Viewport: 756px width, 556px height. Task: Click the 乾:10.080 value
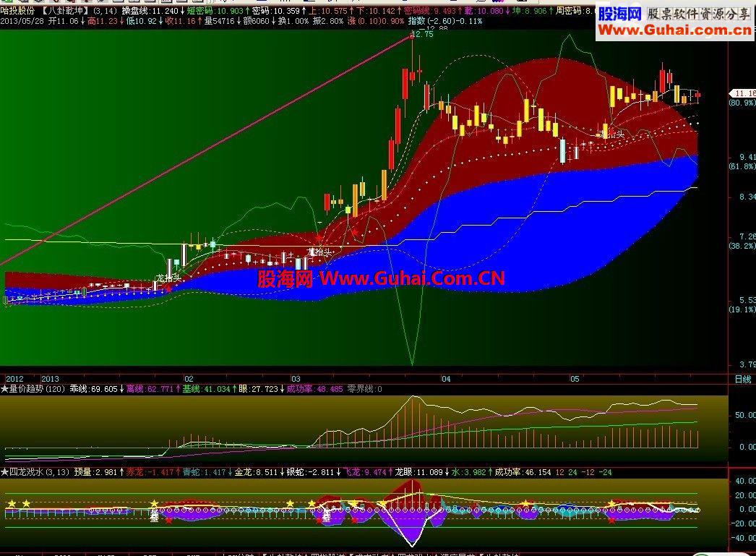coord(484,11)
